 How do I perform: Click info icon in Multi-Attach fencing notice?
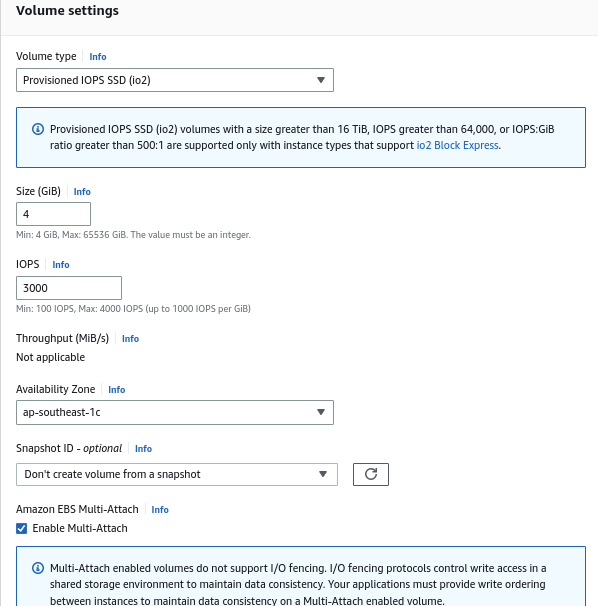click(x=38, y=568)
